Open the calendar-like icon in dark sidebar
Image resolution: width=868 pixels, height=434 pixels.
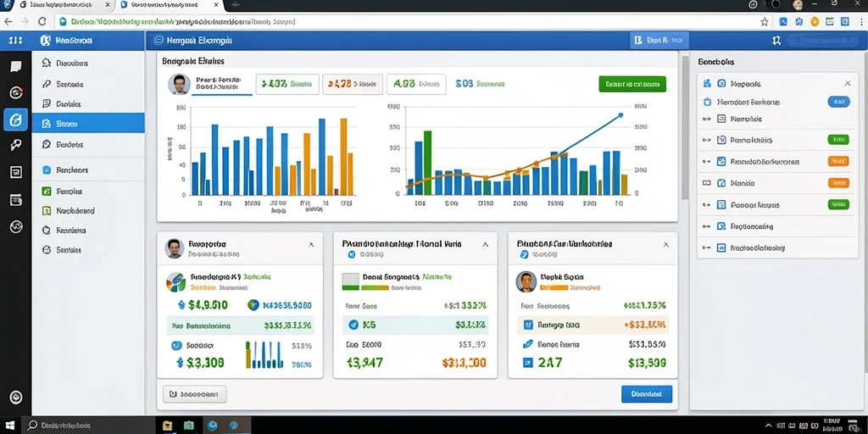point(15,199)
